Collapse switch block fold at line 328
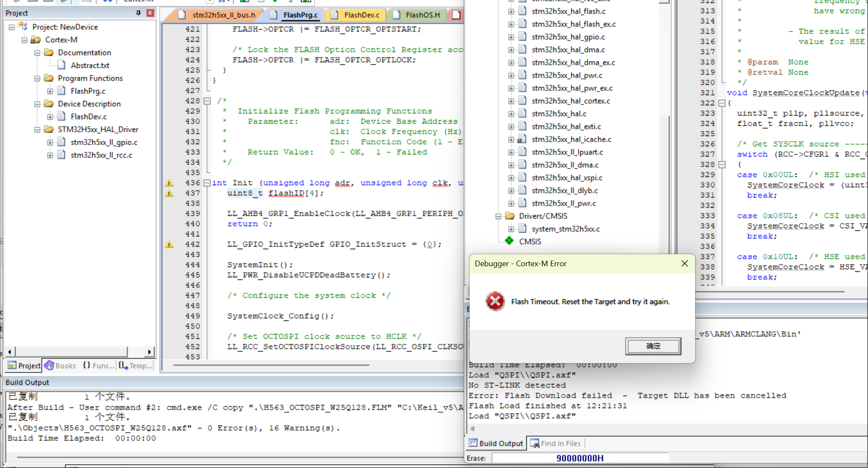 [x=722, y=164]
